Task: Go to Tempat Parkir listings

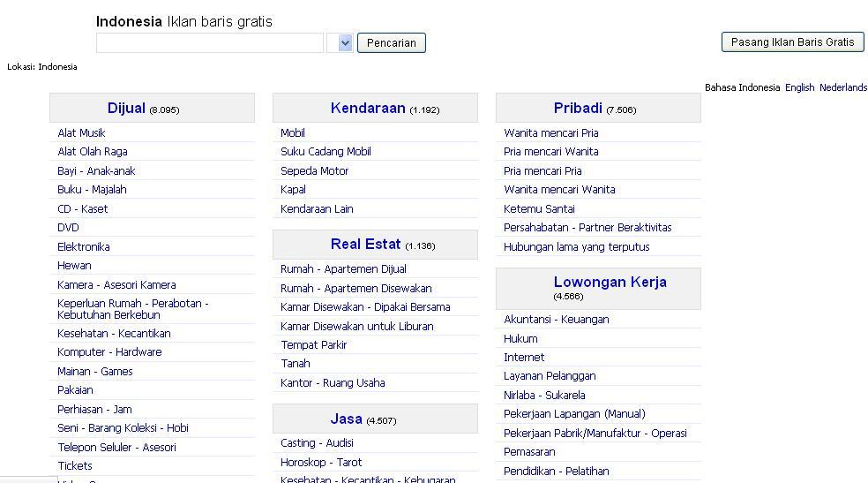Action: (314, 344)
